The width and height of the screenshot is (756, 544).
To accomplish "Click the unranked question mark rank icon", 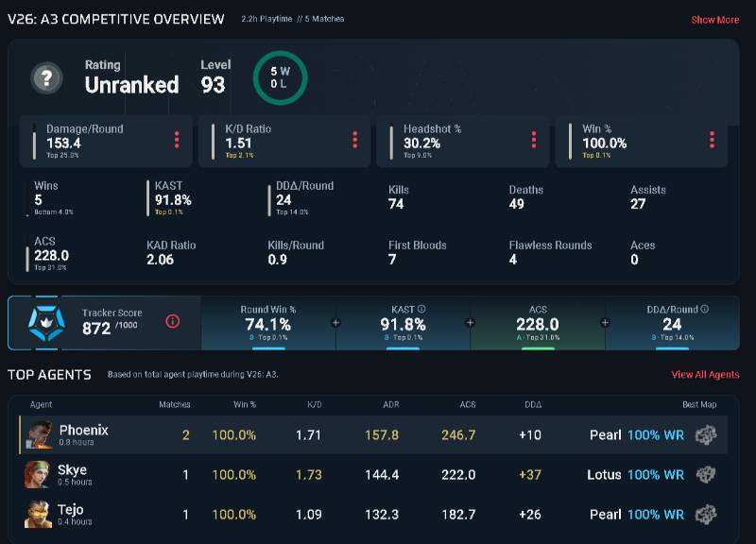I will [46, 77].
